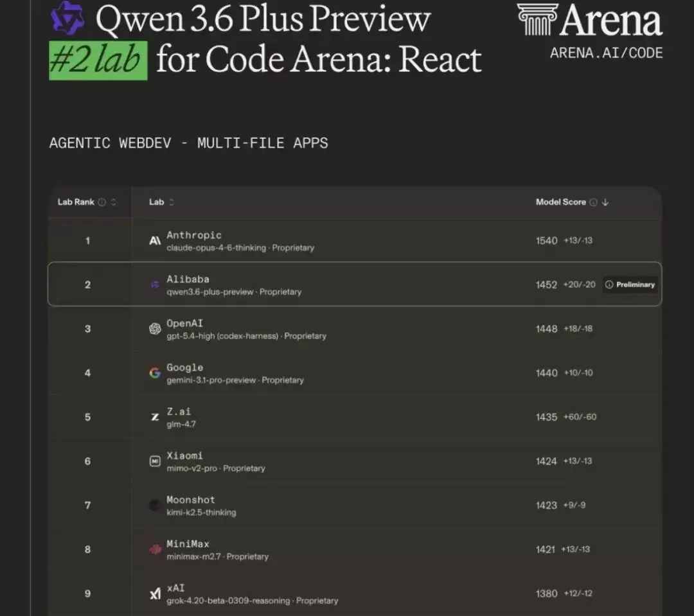Click the 1540 score for Anthropic
The image size is (694, 616).
(547, 241)
